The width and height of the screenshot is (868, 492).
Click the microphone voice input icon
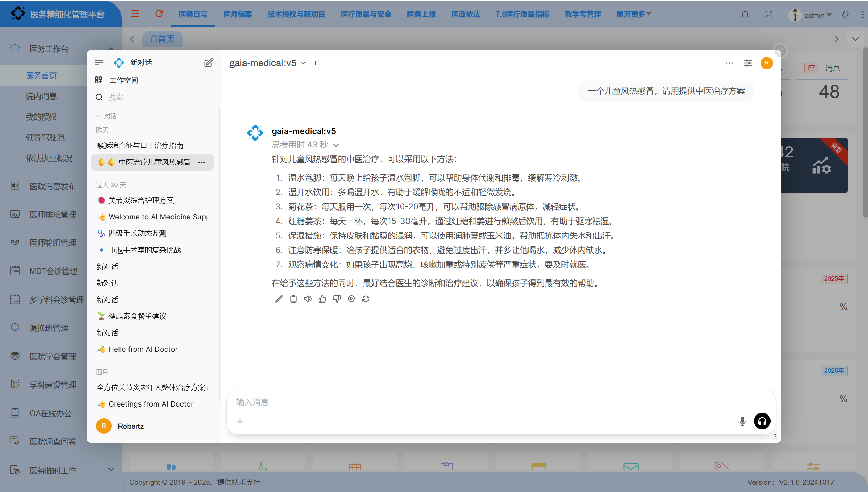click(x=742, y=421)
